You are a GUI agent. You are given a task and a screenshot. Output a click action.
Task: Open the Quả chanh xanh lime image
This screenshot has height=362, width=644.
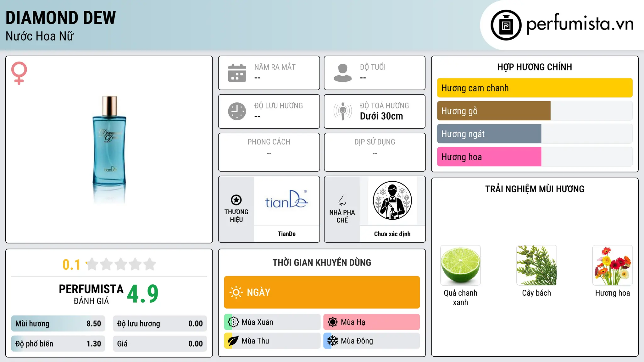tap(460, 265)
